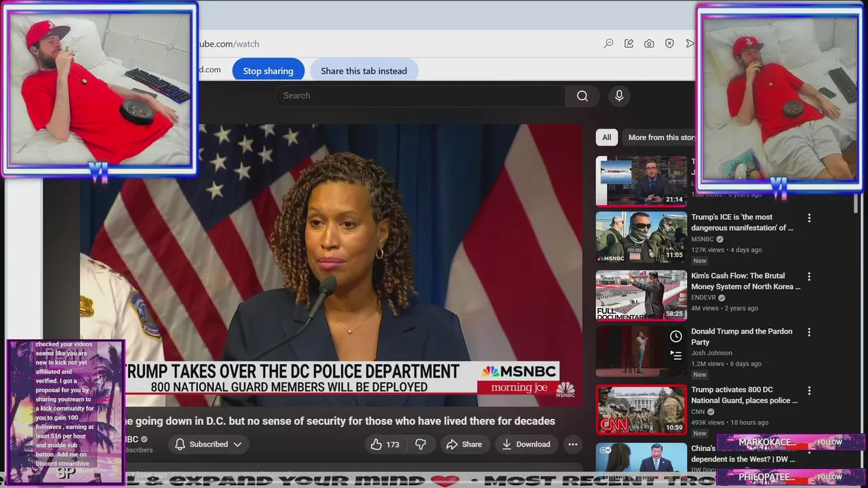Click '4M views • 2 years ago' text
The image size is (868, 488).
724,308
